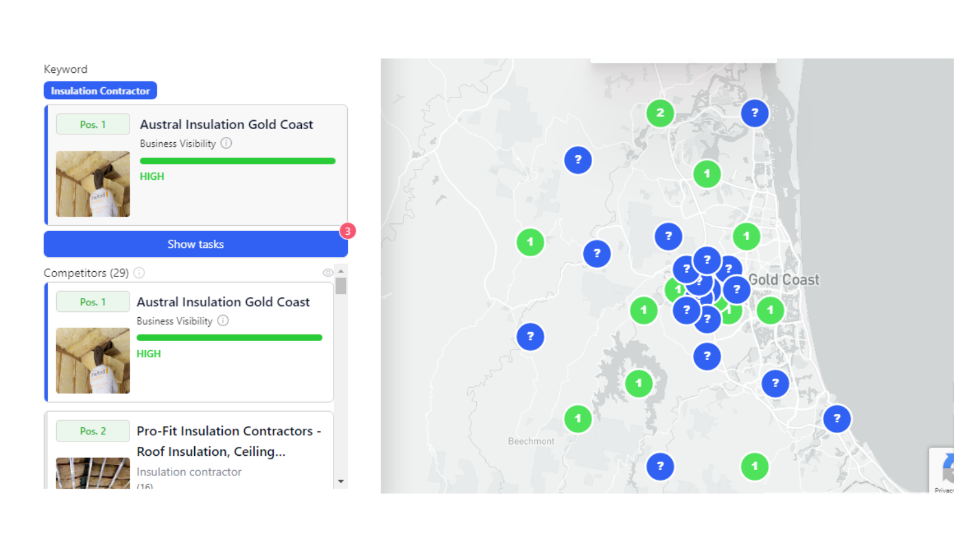Click the Business Visibility info icon in the competitor Pos. 1 card

[x=223, y=321]
